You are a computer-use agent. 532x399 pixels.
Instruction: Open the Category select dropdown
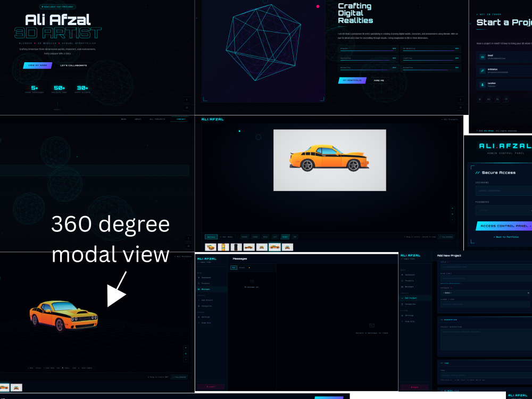485,293
